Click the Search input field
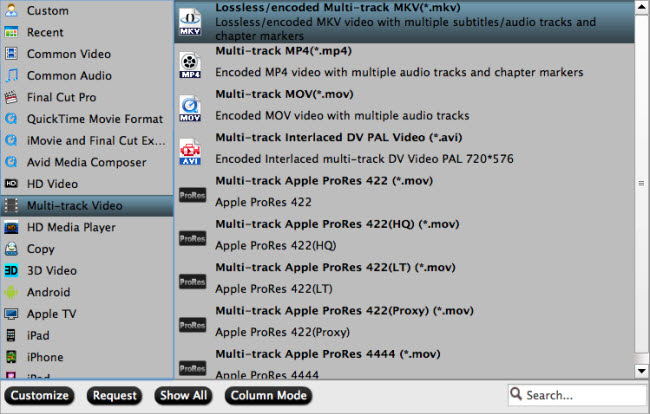This screenshot has height=414, width=650. (x=577, y=395)
